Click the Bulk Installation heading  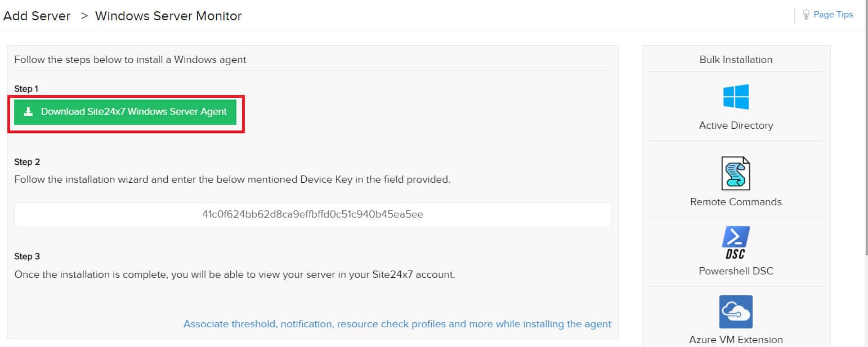pyautogui.click(x=736, y=60)
